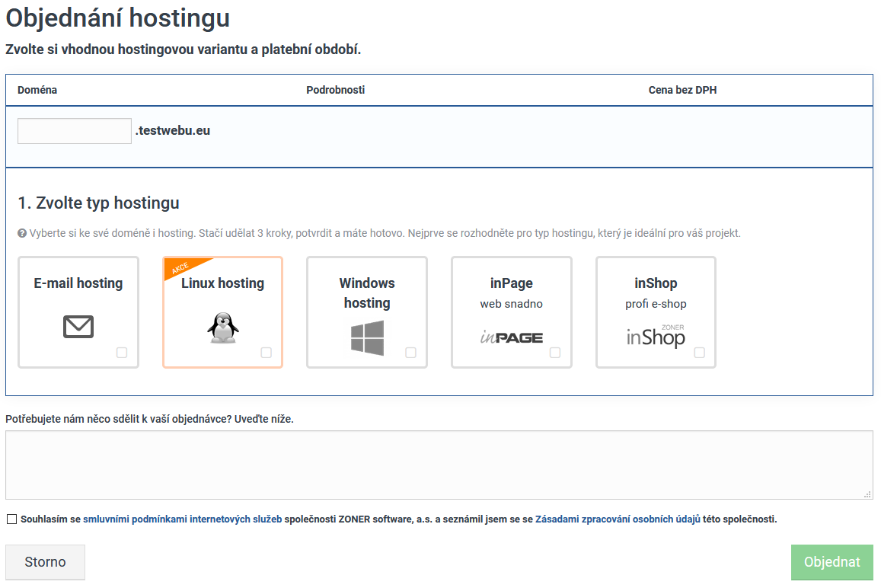Click the Linux penguin icon

click(222, 328)
